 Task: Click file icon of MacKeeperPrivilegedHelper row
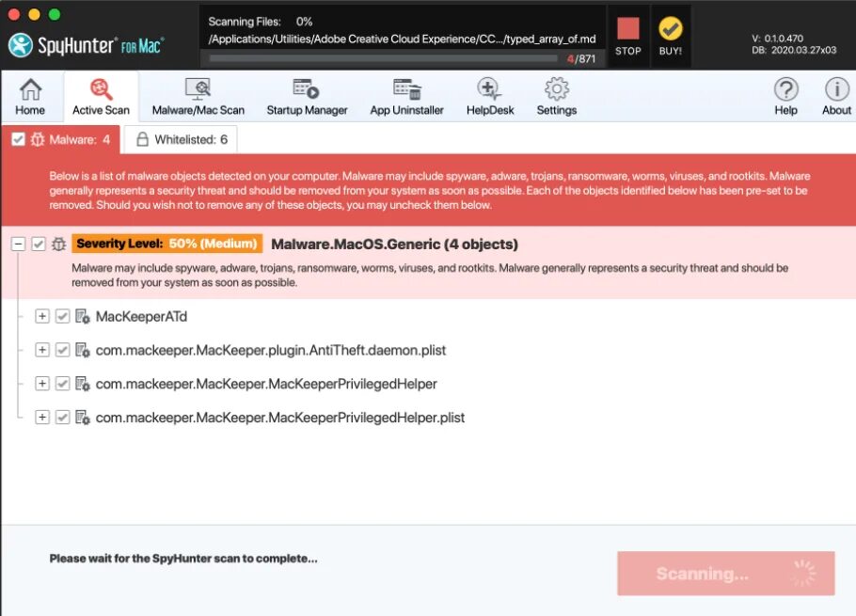[x=83, y=384]
